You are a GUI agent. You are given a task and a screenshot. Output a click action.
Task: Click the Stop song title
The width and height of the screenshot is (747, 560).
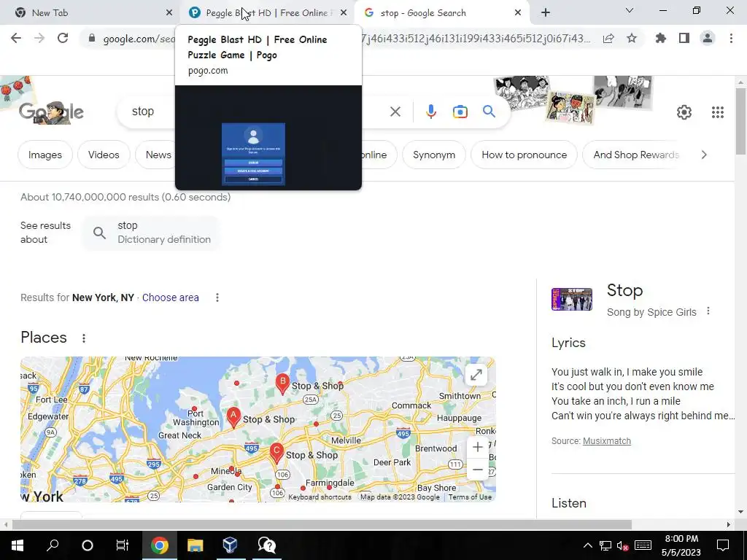(x=624, y=290)
